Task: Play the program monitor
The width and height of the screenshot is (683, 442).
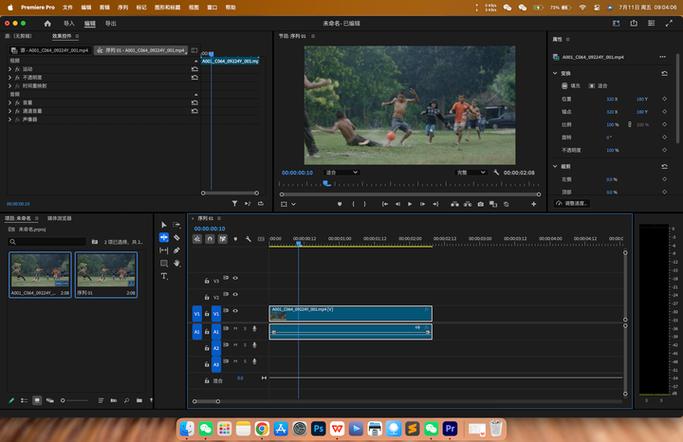Action: pos(410,204)
